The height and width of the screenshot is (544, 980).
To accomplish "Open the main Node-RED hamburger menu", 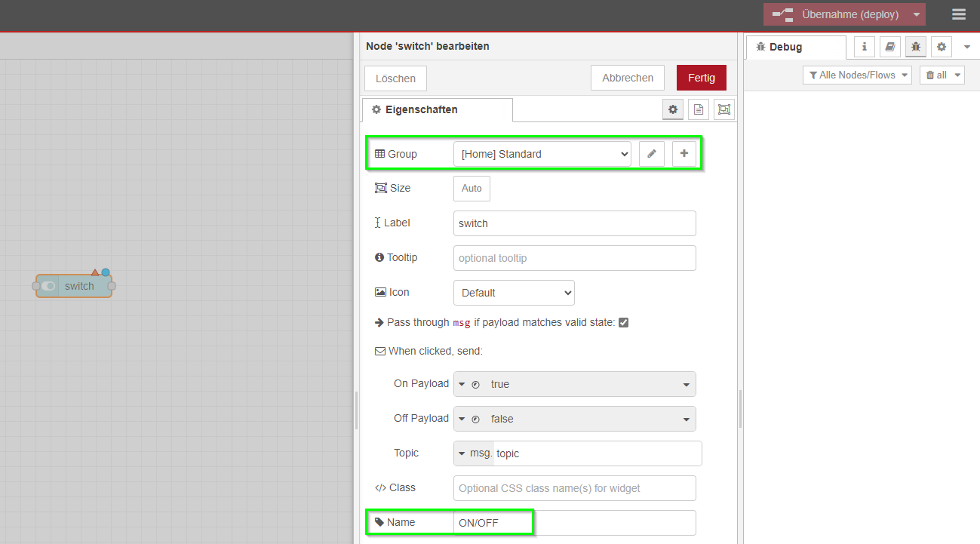I will point(958,14).
